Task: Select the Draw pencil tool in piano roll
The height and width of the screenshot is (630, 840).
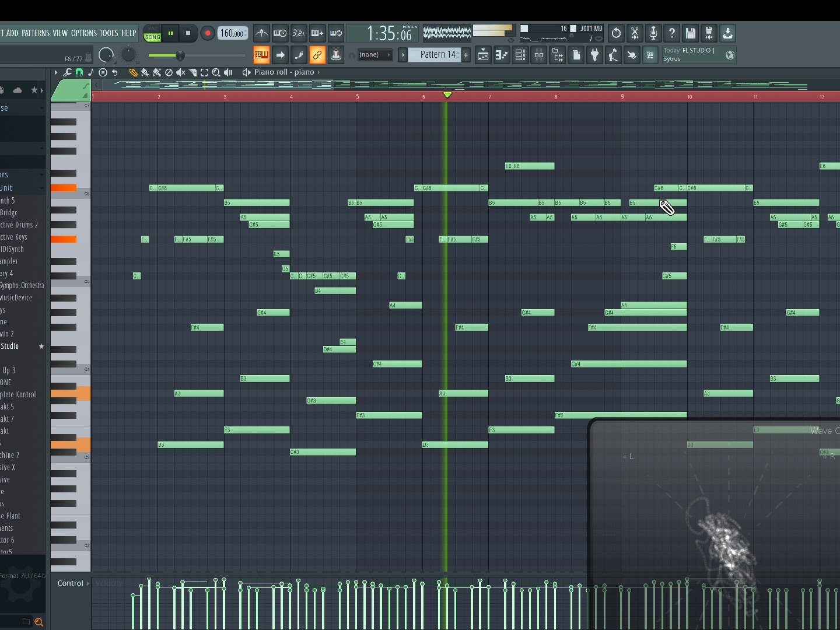Action: click(x=133, y=72)
